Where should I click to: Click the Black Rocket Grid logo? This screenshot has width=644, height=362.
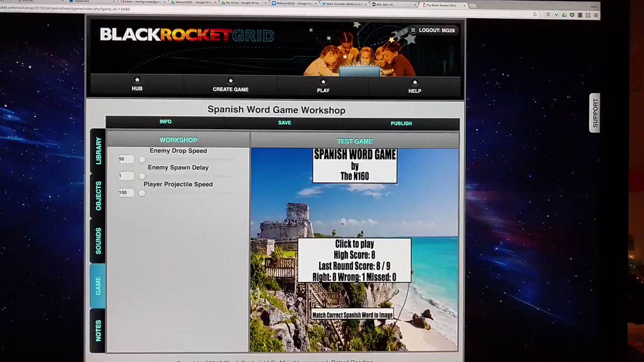[x=187, y=35]
